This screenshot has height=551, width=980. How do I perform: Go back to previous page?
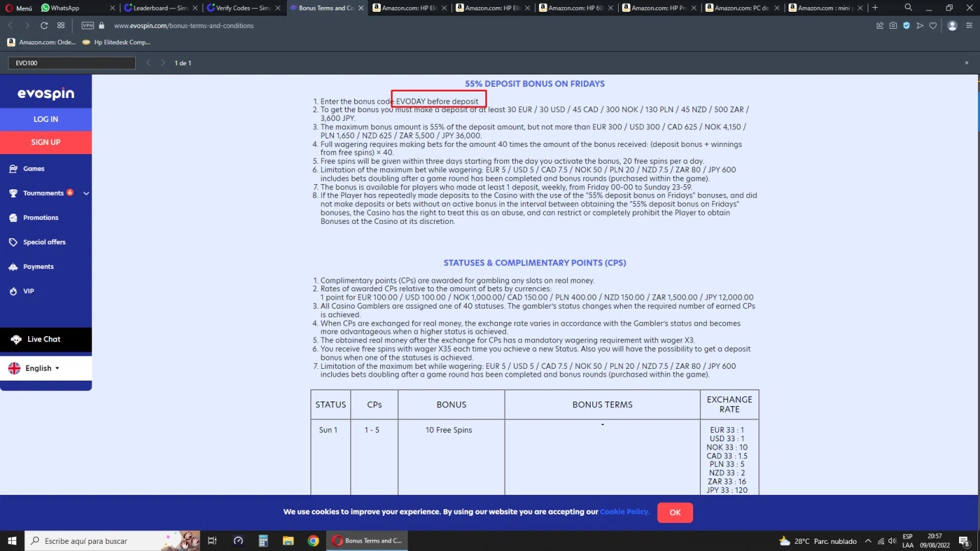click(x=10, y=25)
